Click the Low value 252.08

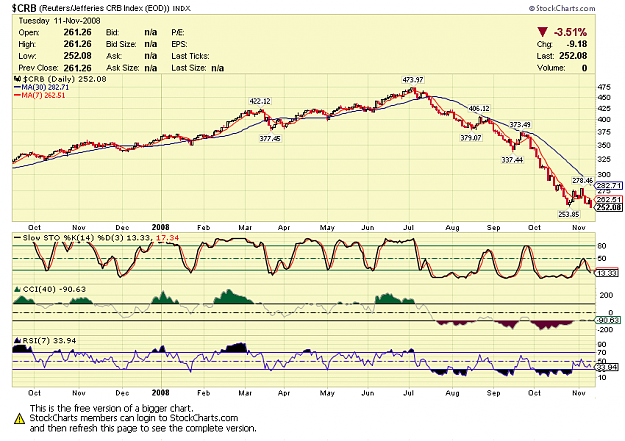(77, 56)
